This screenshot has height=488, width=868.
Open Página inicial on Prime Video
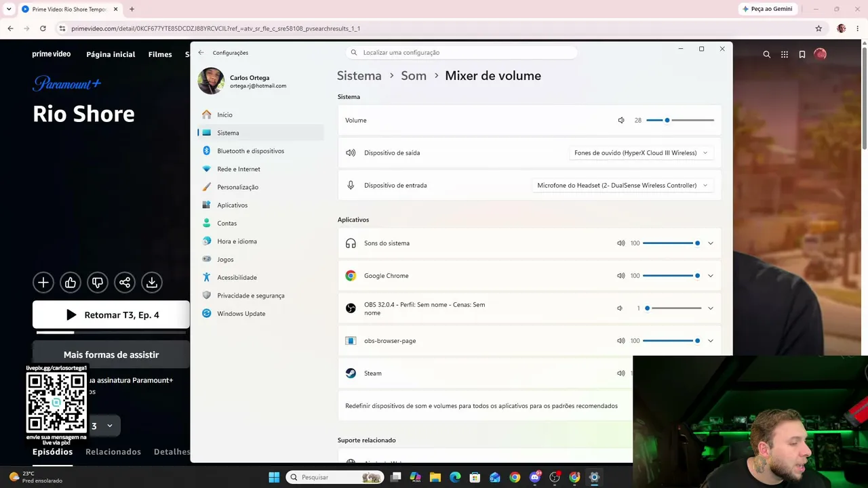(x=111, y=54)
